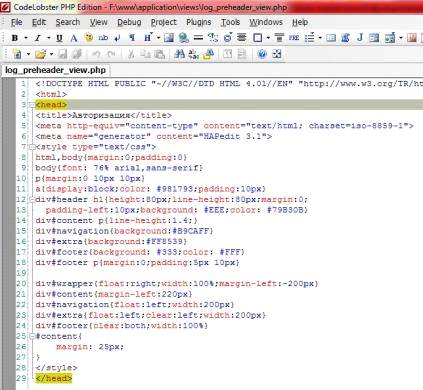The width and height of the screenshot is (423, 390).
Task: Open the Plugins menu
Action: [199, 22]
